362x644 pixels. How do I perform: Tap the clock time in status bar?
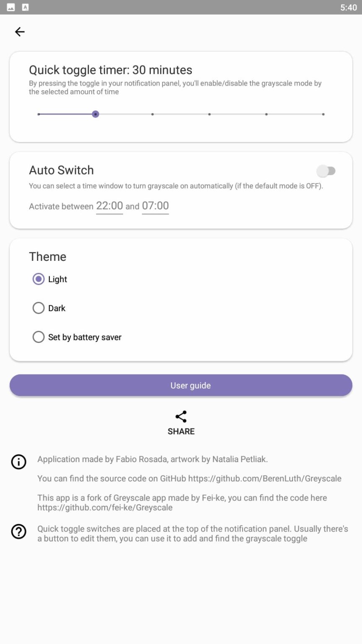click(x=348, y=8)
